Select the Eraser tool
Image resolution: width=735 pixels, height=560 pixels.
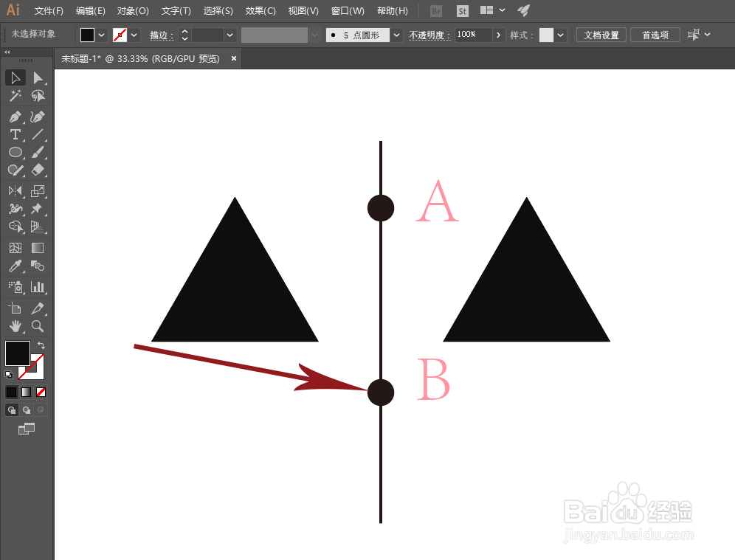point(38,170)
